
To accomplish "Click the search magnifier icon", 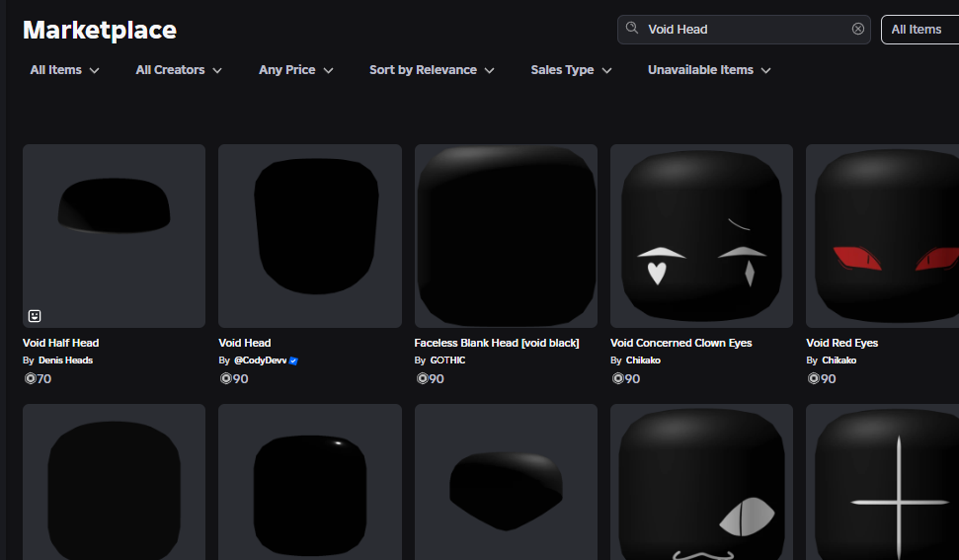I will coord(632,29).
